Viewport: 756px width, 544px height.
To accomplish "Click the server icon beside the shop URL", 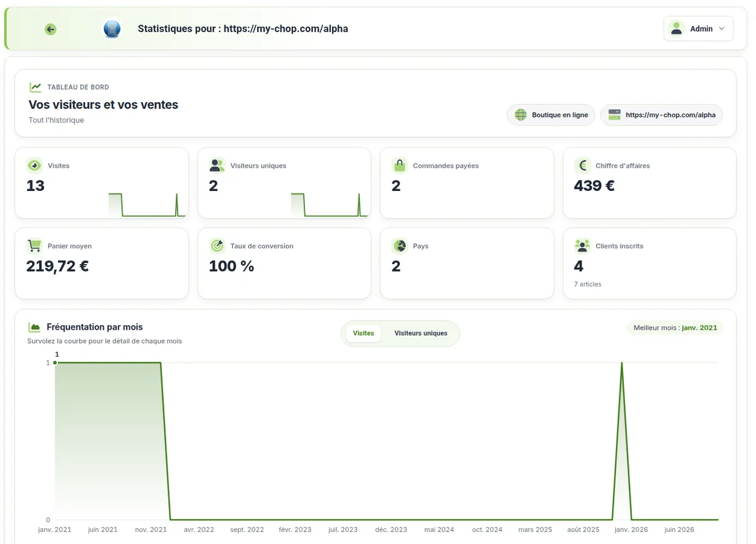I will click(614, 115).
